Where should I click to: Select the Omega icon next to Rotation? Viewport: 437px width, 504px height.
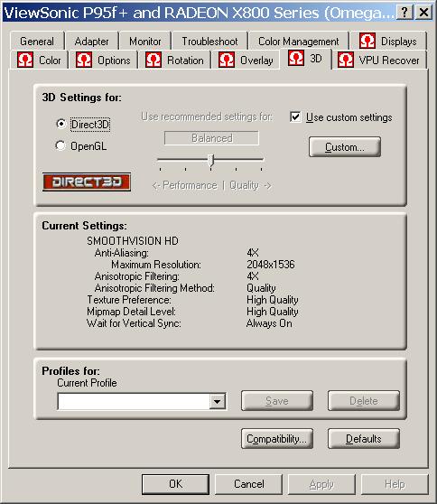tap(153, 60)
